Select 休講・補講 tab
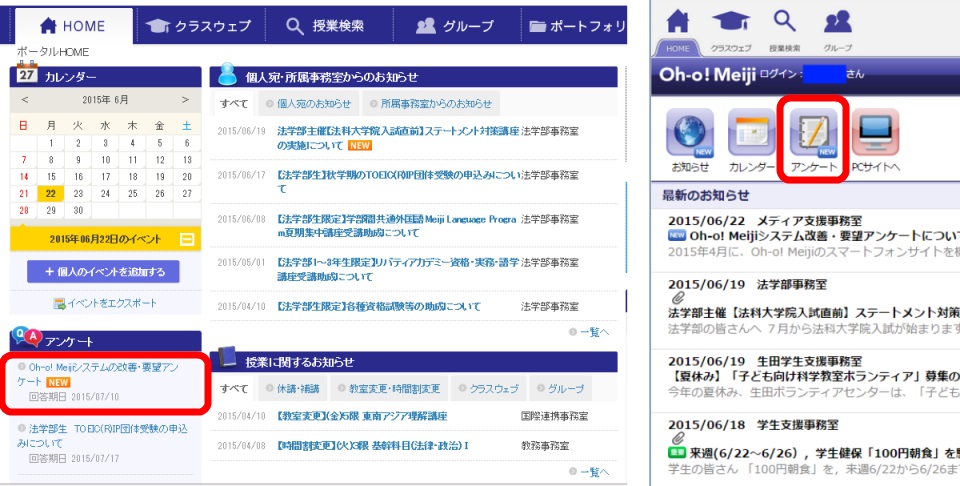 coord(293,389)
